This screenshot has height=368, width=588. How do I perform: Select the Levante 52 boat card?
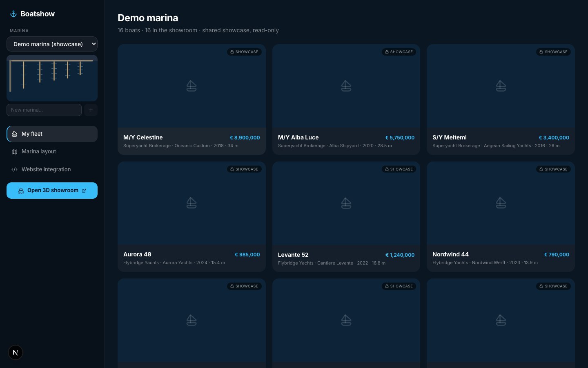pyautogui.click(x=346, y=217)
